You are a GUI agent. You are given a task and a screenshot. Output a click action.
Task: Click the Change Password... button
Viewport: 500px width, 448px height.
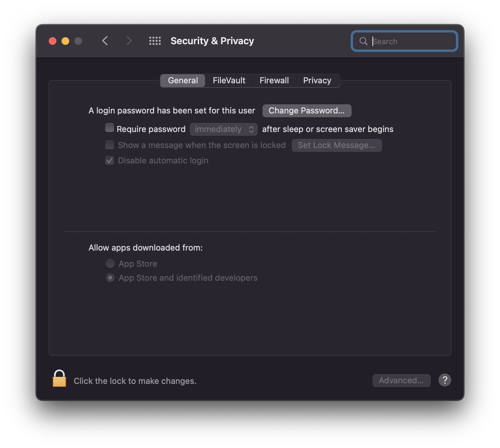click(307, 111)
